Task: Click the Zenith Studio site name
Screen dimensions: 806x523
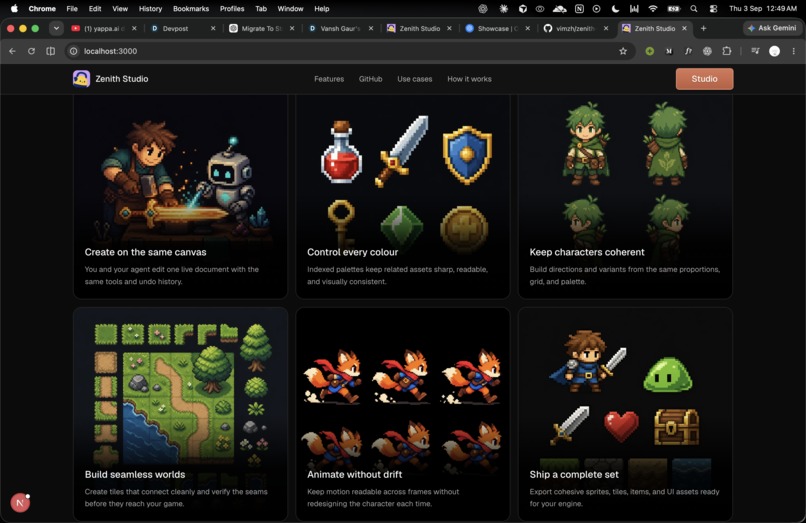Action: [122, 79]
